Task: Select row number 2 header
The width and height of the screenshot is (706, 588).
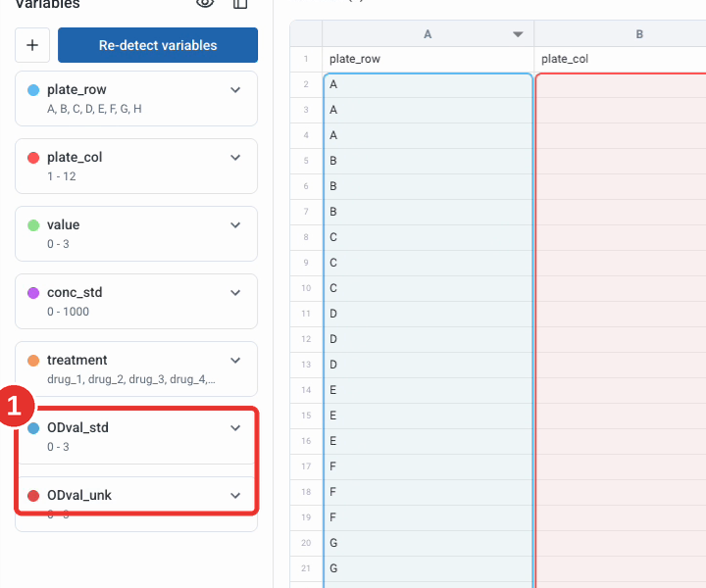Action: [x=306, y=84]
